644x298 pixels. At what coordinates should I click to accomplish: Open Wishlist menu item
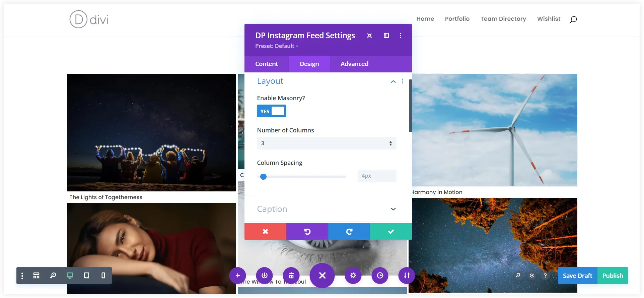tap(549, 19)
